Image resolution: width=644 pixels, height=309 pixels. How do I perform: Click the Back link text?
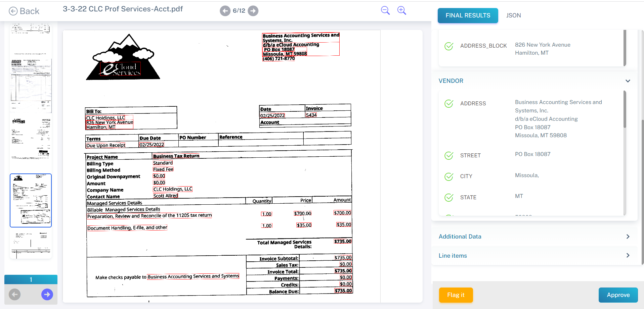30,11
